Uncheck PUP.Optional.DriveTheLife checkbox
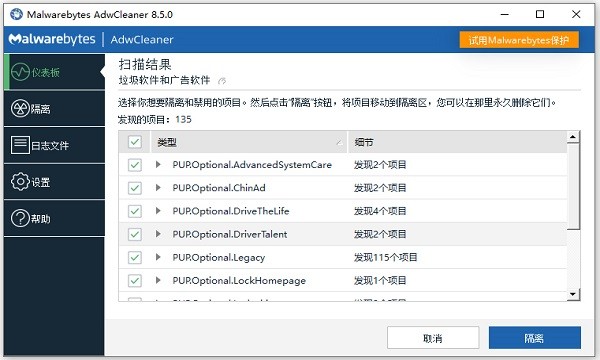The height and width of the screenshot is (360, 600). coord(135,211)
